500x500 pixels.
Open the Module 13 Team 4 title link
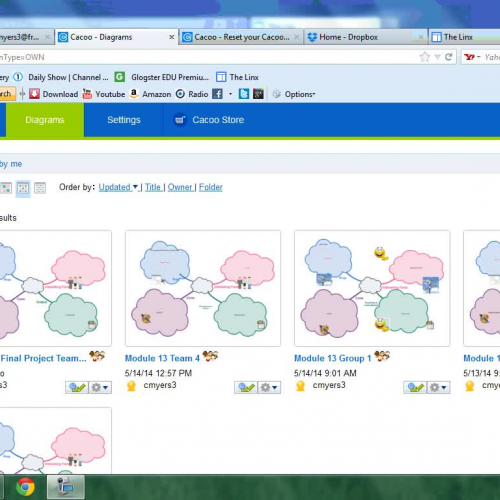click(x=162, y=358)
